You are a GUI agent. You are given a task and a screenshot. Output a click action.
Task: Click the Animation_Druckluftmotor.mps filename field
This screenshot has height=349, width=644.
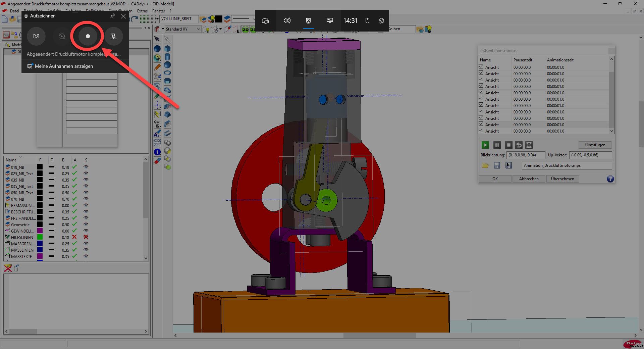click(x=567, y=165)
